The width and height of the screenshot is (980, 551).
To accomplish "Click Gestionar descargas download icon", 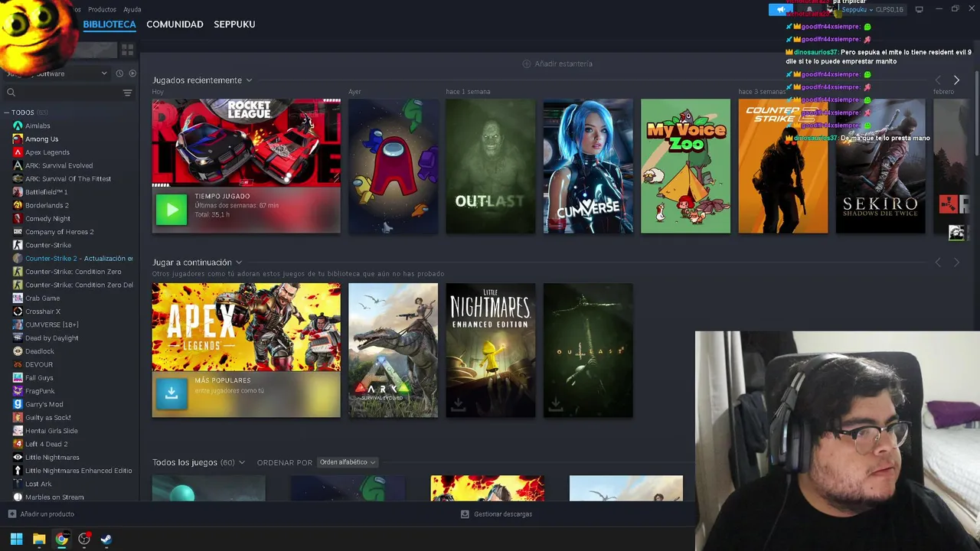I will pyautogui.click(x=465, y=514).
